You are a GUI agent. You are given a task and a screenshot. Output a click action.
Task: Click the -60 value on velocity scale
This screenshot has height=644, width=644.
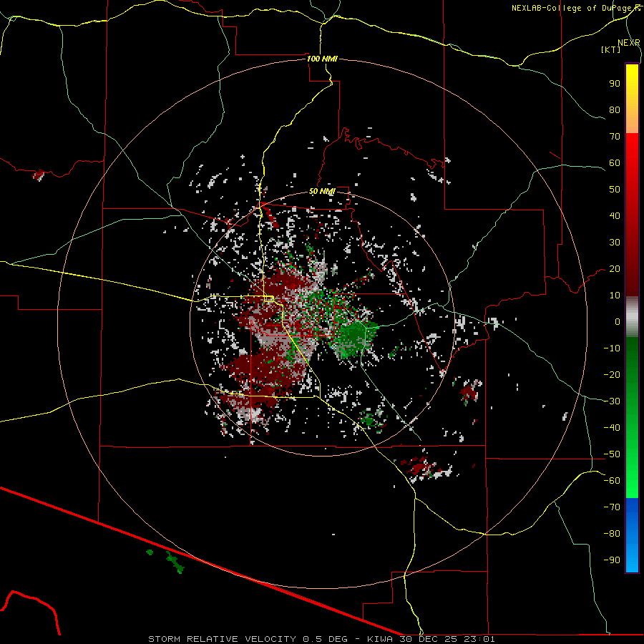click(x=612, y=481)
